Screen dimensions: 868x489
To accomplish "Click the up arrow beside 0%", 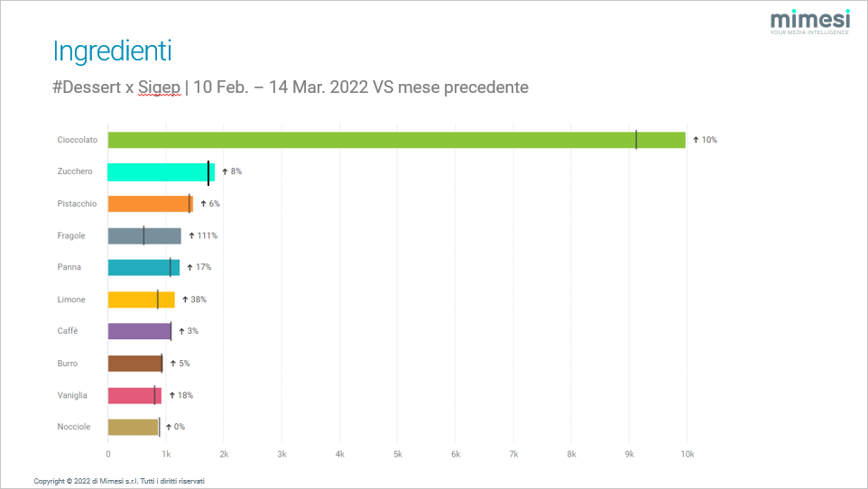I will pos(168,427).
